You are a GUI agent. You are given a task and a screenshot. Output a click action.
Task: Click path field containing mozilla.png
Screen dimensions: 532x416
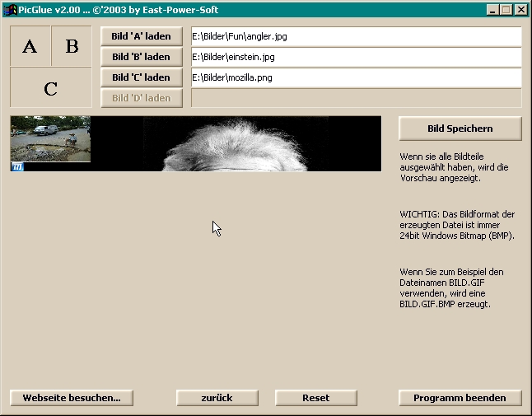pos(357,77)
